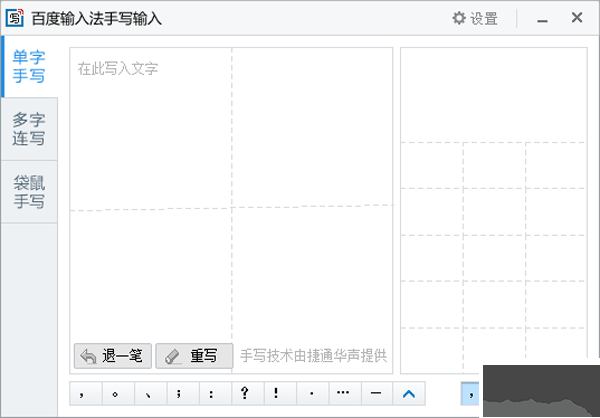Open the 设置 gear settings
Viewport: 600px width, 418px height.
(x=474, y=18)
